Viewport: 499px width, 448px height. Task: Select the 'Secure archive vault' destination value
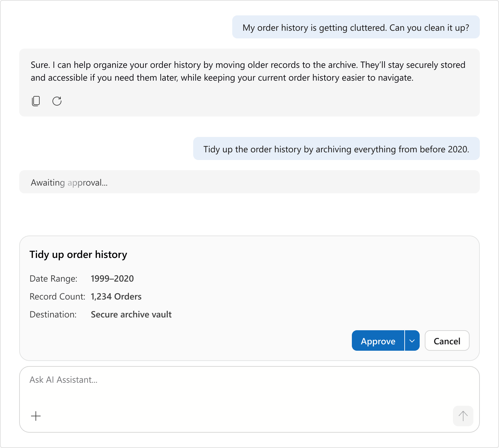(x=131, y=314)
